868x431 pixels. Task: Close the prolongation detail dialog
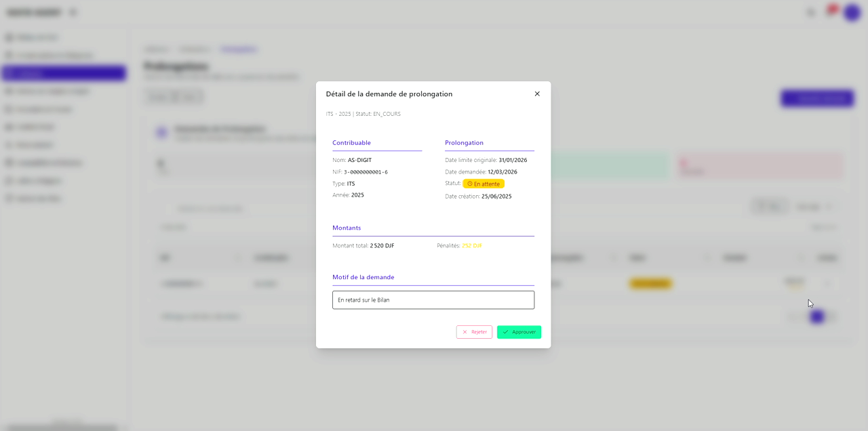coord(537,94)
